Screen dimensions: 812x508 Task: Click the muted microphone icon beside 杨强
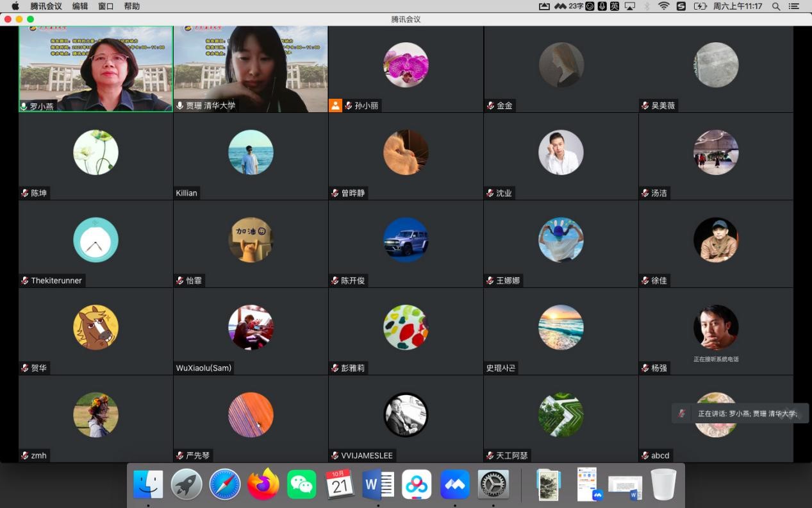tap(645, 368)
